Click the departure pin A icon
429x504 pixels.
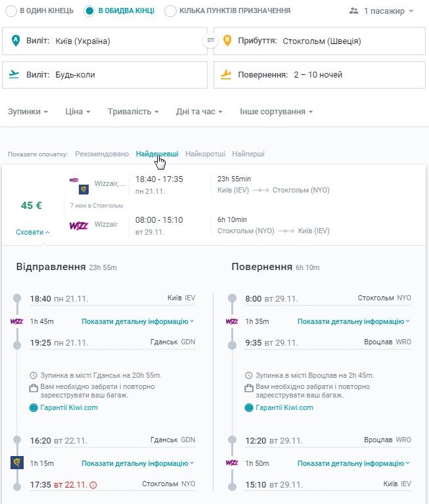coord(16,41)
